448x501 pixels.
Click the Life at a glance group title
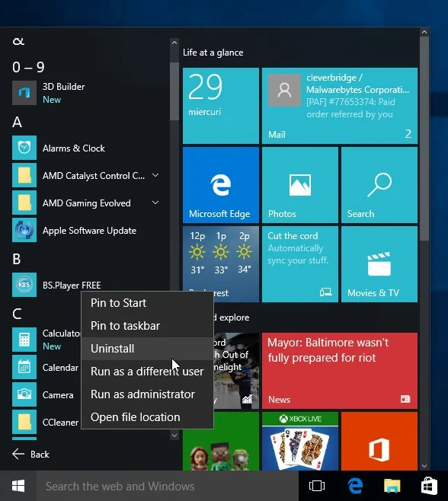pyautogui.click(x=213, y=53)
